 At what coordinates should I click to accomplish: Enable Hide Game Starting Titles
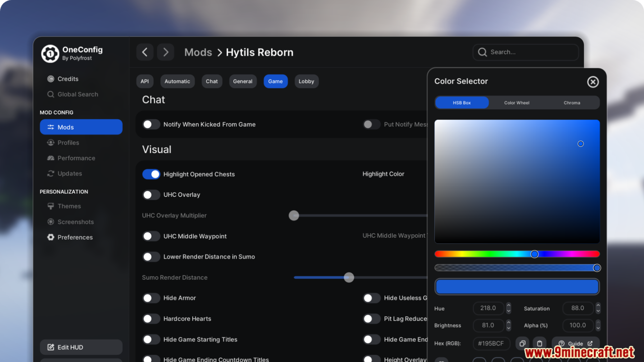tap(151, 340)
